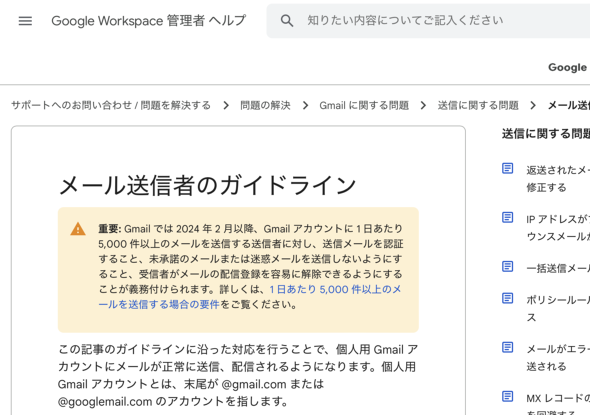
Task: Navigate to 問題の解決 breadcrumb
Action: pyautogui.click(x=265, y=105)
